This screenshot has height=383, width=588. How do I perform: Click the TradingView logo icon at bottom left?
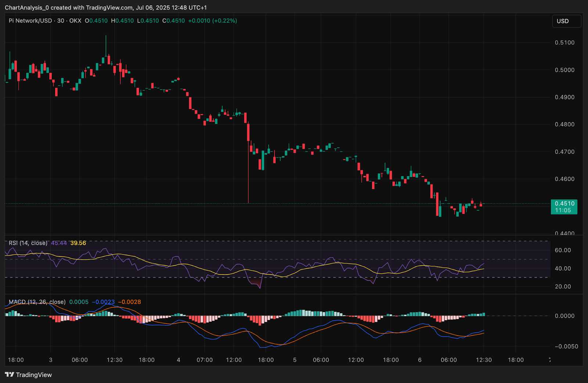tap(10, 375)
